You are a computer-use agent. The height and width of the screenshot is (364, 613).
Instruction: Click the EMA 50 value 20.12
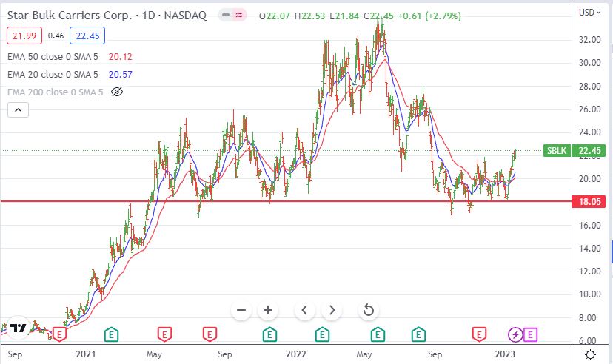point(121,57)
